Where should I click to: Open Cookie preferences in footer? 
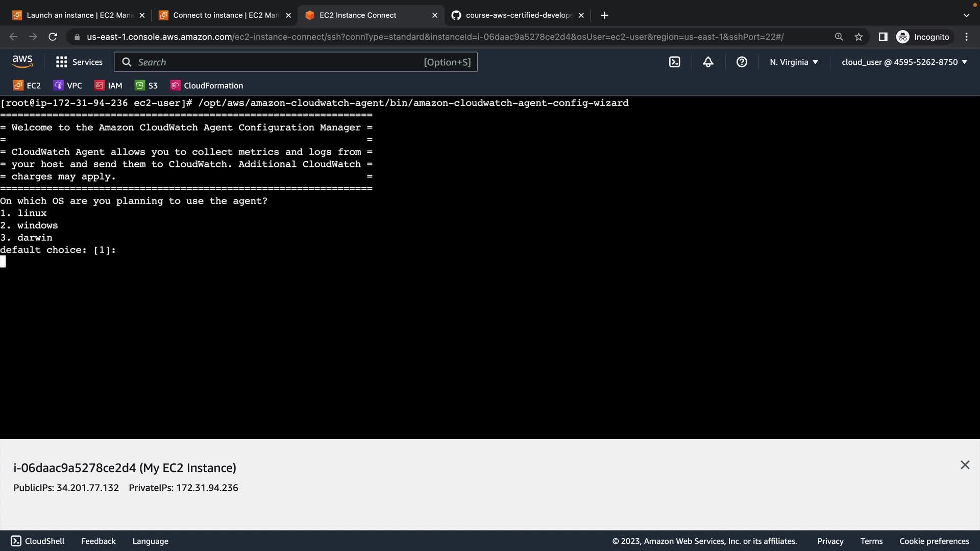click(x=934, y=541)
